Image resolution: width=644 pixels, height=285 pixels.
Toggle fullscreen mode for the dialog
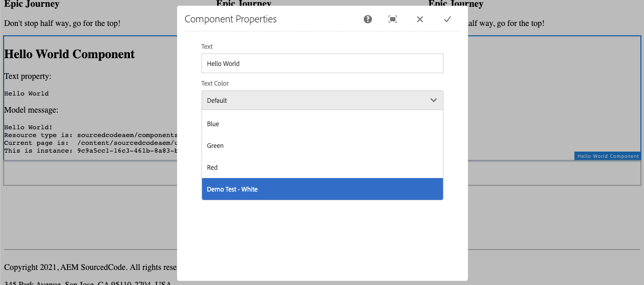[x=393, y=19]
